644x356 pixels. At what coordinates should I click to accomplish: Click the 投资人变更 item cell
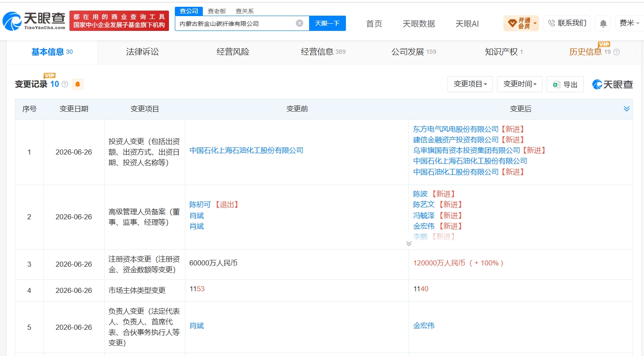144,152
